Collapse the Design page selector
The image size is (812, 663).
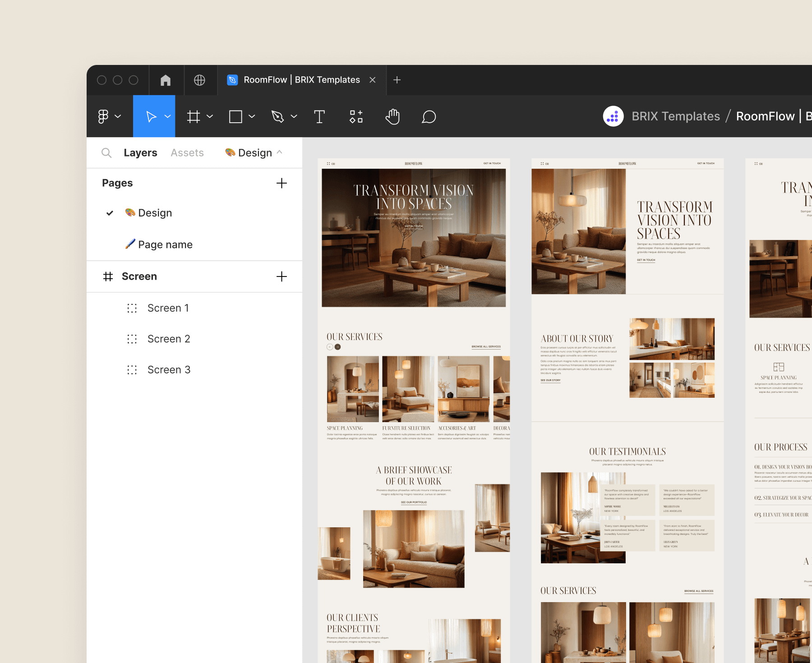280,152
